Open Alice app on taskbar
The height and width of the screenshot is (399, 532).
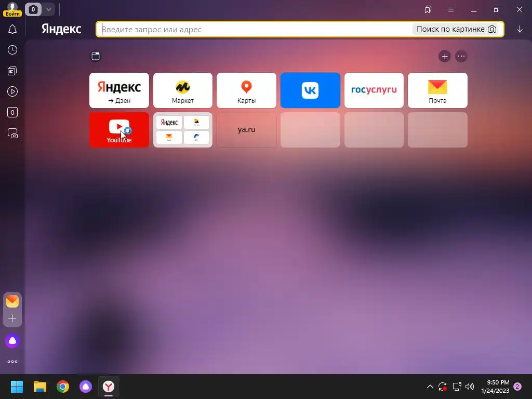(x=86, y=387)
